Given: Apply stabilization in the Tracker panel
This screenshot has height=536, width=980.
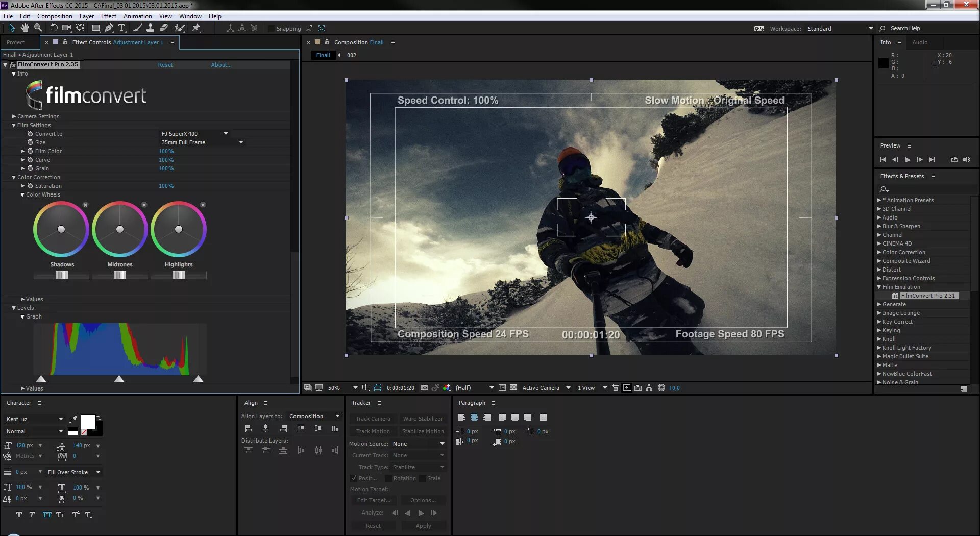Looking at the screenshot, I should [x=423, y=431].
